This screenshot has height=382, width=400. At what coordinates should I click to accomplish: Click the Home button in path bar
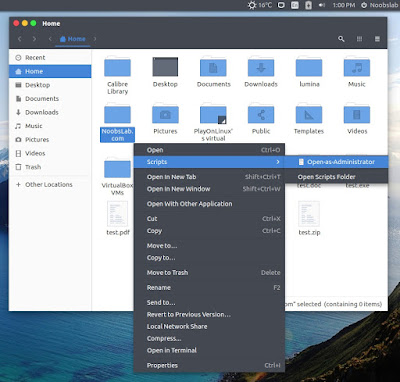[x=73, y=39]
